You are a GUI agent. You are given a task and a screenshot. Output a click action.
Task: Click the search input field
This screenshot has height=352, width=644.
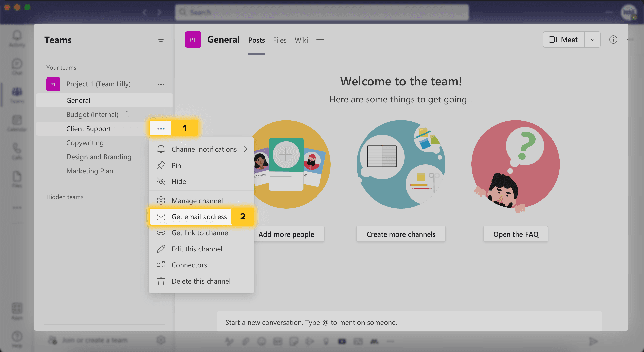[x=323, y=12]
